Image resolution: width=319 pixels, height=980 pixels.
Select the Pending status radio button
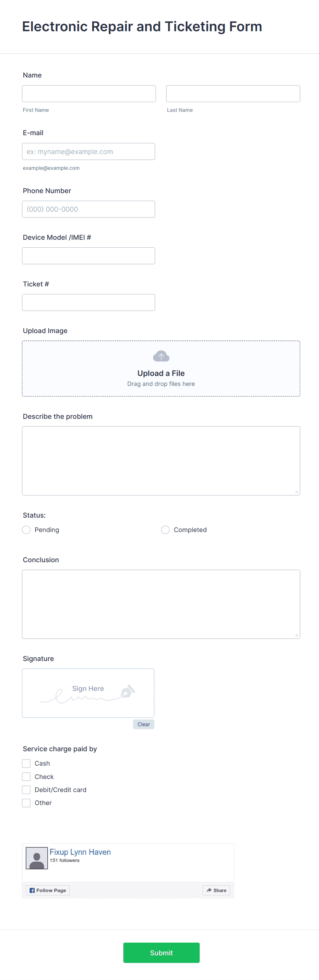coord(26,530)
